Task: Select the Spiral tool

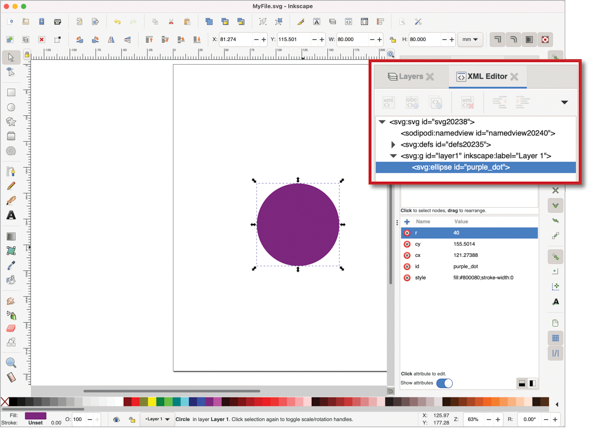Action: point(11,151)
